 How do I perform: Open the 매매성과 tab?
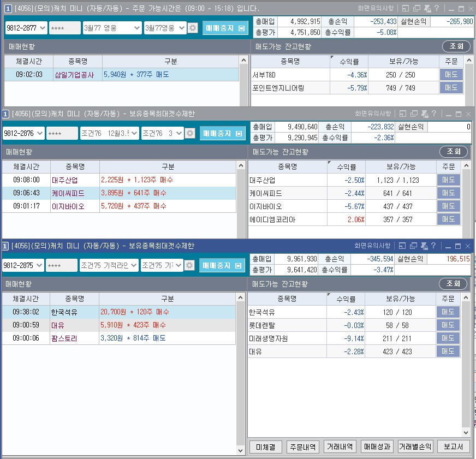[377, 446]
